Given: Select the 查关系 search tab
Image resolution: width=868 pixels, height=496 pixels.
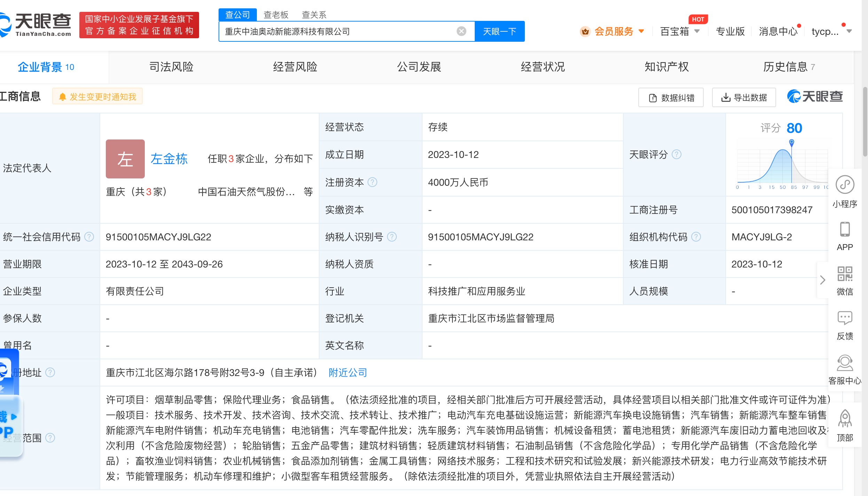Looking at the screenshot, I should [x=314, y=15].
